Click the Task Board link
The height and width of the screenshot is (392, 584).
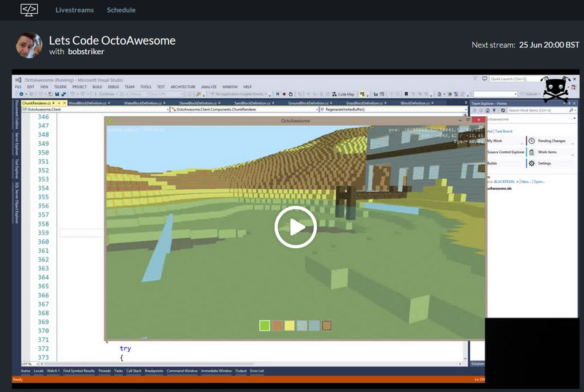point(504,131)
